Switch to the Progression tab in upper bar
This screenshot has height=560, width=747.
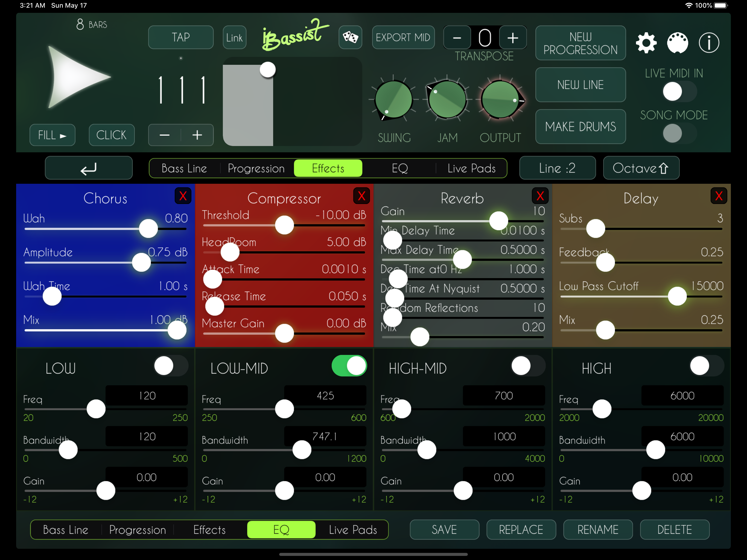pyautogui.click(x=256, y=168)
